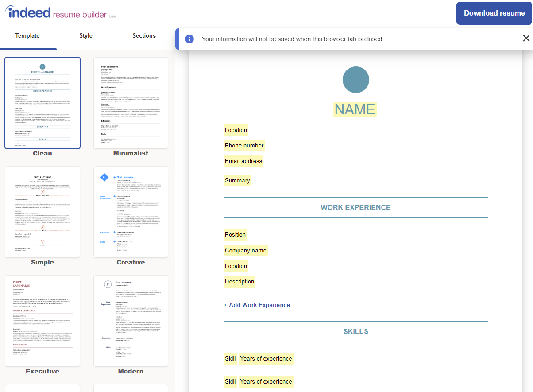533x392 pixels.
Task: Click the Simple template label
Action: click(x=42, y=263)
